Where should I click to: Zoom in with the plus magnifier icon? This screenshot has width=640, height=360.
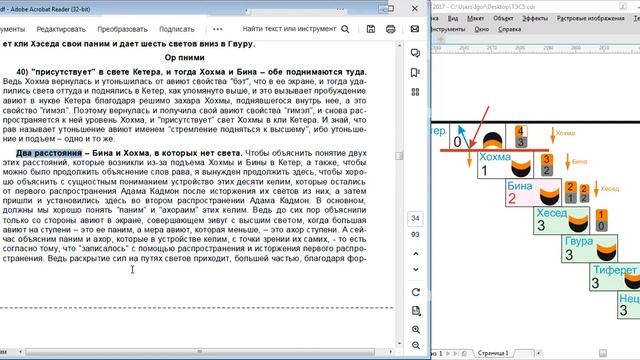(416, 329)
